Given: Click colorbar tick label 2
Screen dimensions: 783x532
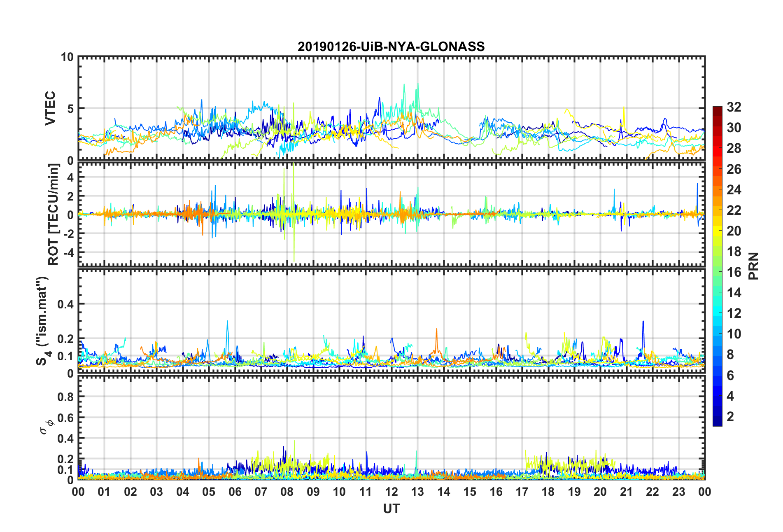Looking at the screenshot, I should point(730,416).
